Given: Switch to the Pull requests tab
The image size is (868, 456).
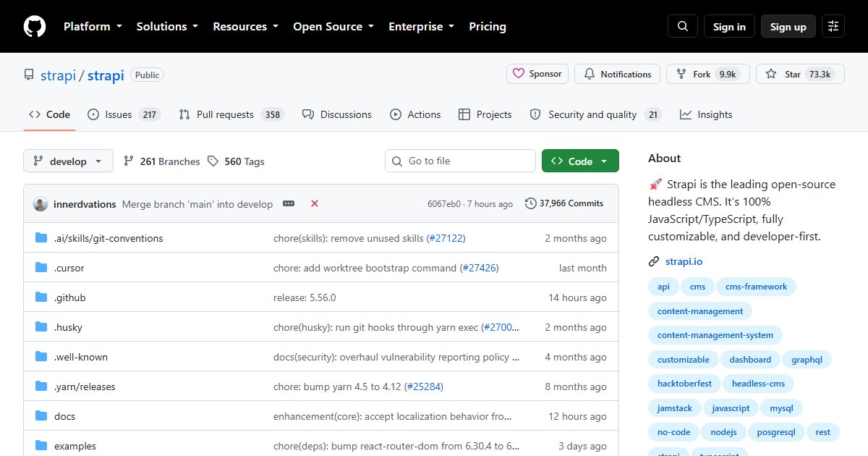Looking at the screenshot, I should tap(231, 114).
